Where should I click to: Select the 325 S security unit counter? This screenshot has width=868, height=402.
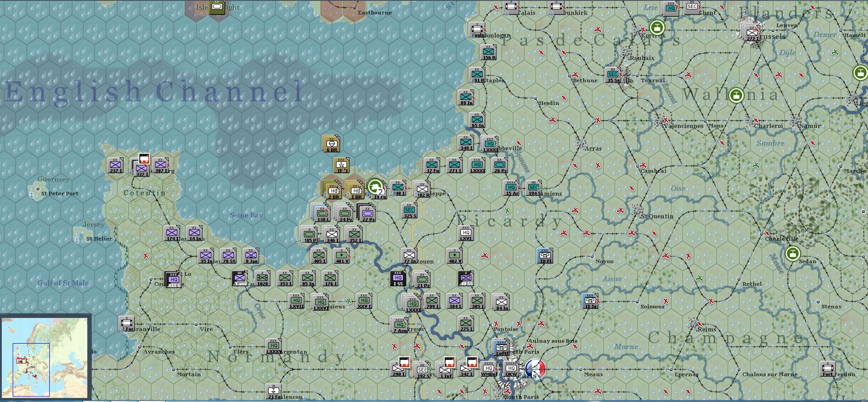pyautogui.click(x=409, y=210)
